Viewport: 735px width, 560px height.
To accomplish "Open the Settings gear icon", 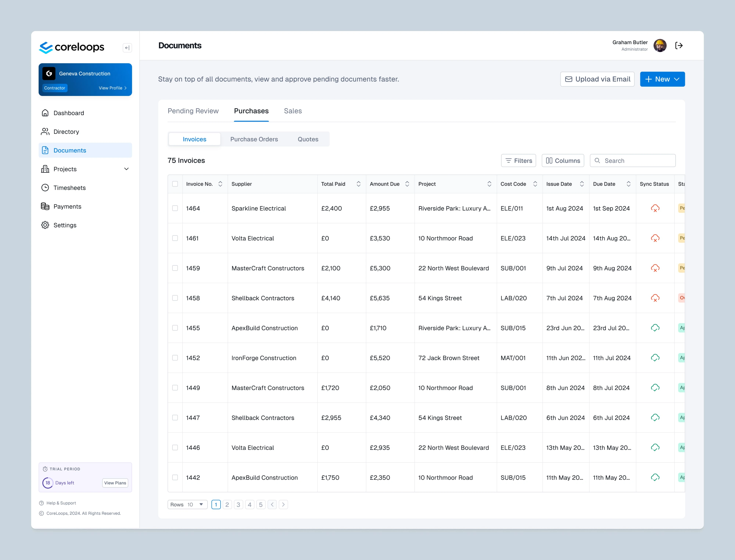I will pyautogui.click(x=45, y=225).
